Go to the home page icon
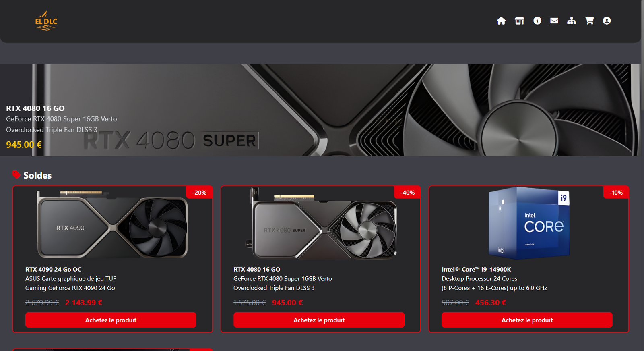This screenshot has height=351, width=644. [501, 21]
